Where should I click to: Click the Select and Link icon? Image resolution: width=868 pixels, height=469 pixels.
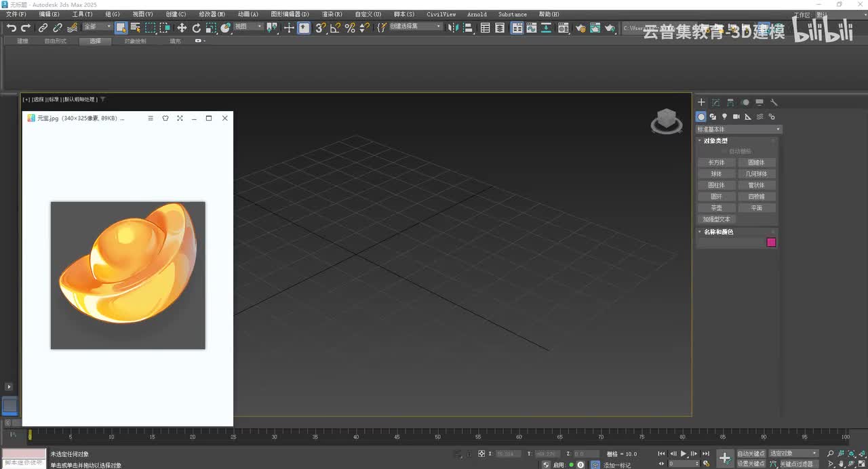(x=43, y=28)
